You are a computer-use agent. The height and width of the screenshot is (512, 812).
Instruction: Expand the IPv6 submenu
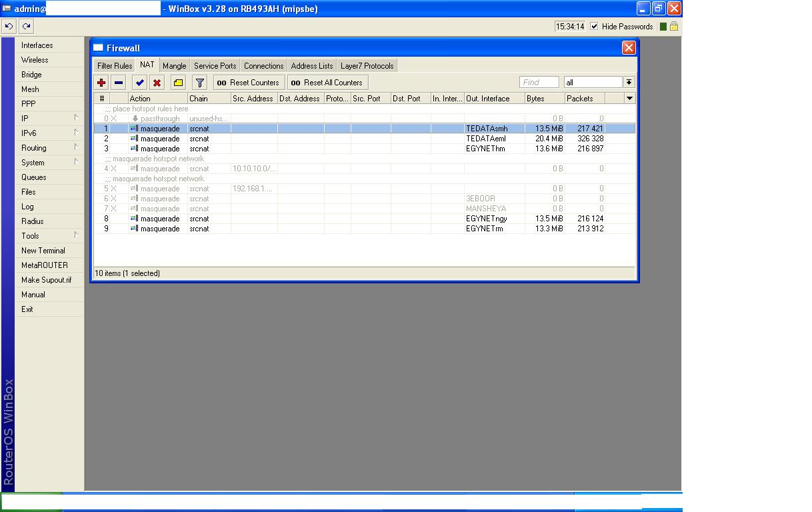pyautogui.click(x=49, y=133)
